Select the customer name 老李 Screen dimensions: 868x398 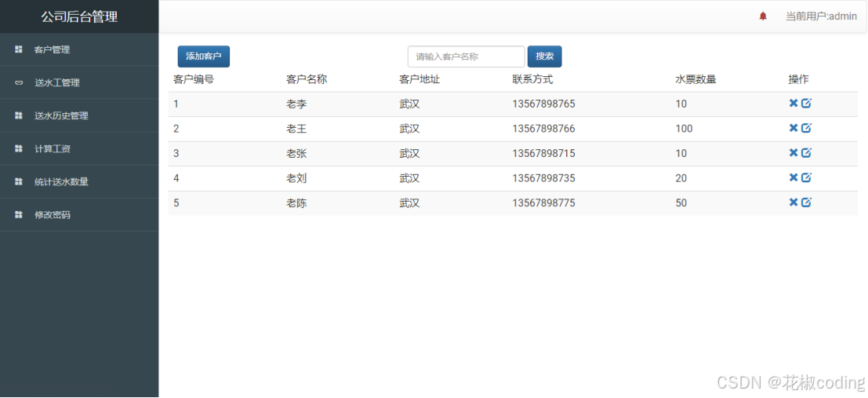pyautogui.click(x=296, y=104)
